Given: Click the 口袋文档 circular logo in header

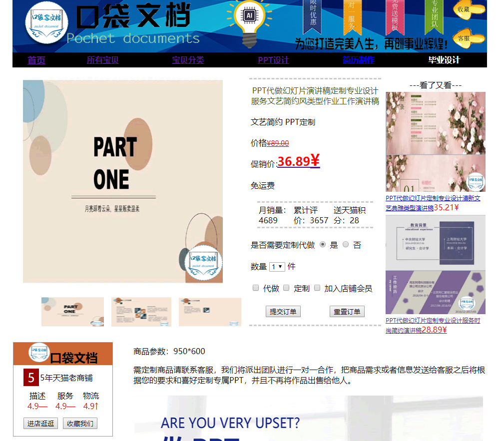Looking at the screenshot, I should [x=46, y=25].
